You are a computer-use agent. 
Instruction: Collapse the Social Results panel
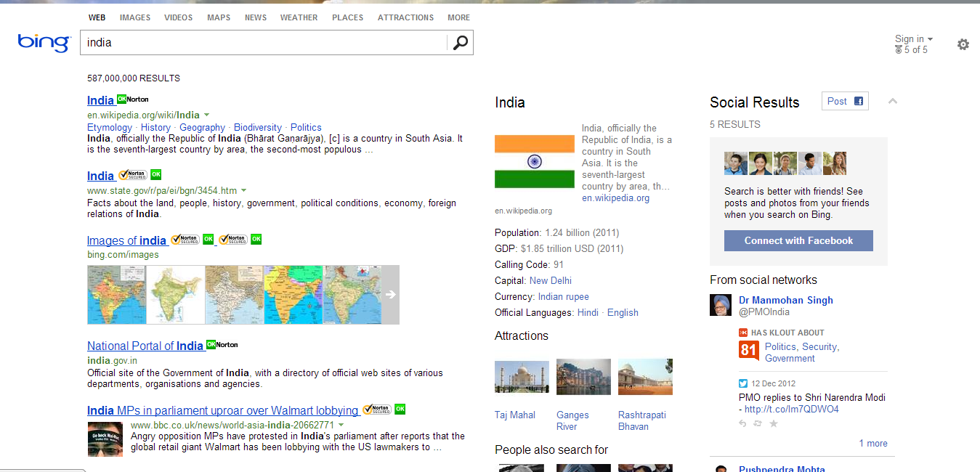pos(893,101)
